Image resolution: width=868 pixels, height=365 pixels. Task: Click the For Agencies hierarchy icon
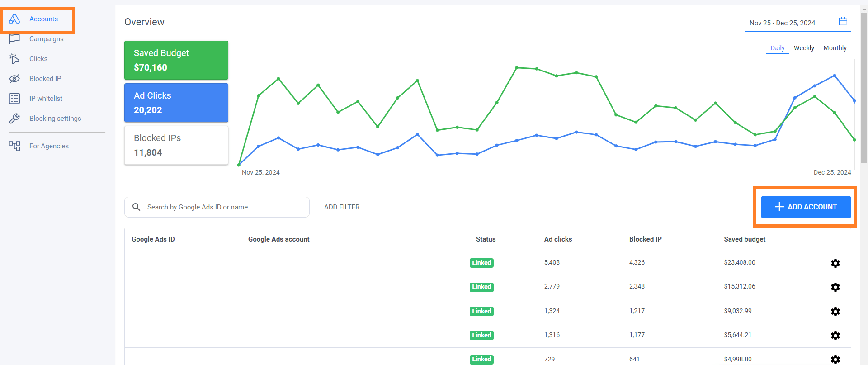(x=14, y=146)
